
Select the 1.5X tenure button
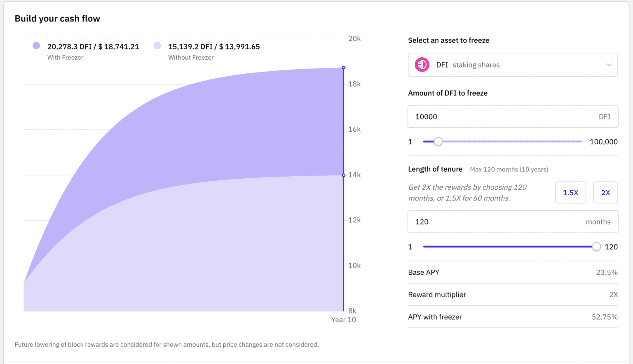tap(570, 193)
